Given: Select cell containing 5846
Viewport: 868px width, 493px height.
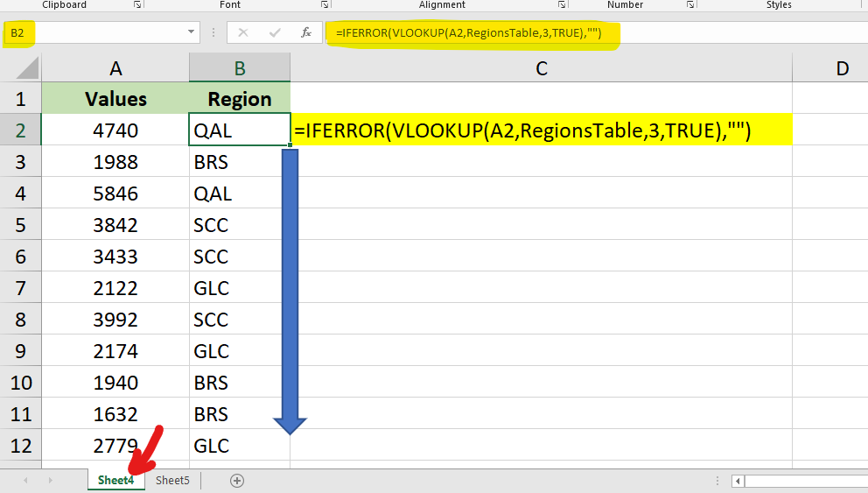Looking at the screenshot, I should (x=115, y=194).
